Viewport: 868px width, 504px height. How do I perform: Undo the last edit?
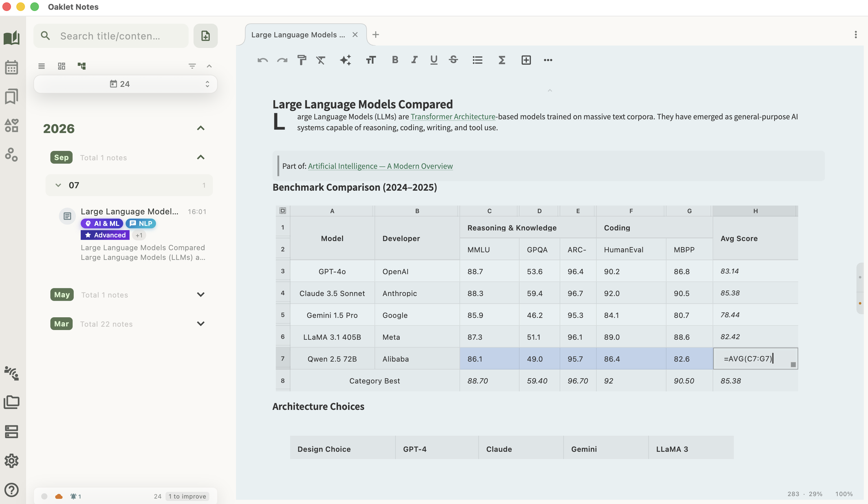coord(263,60)
